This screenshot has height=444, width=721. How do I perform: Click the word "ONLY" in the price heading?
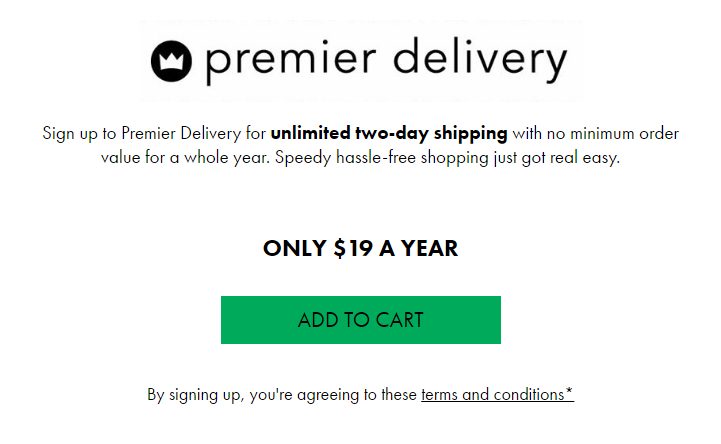pyautogui.click(x=295, y=249)
